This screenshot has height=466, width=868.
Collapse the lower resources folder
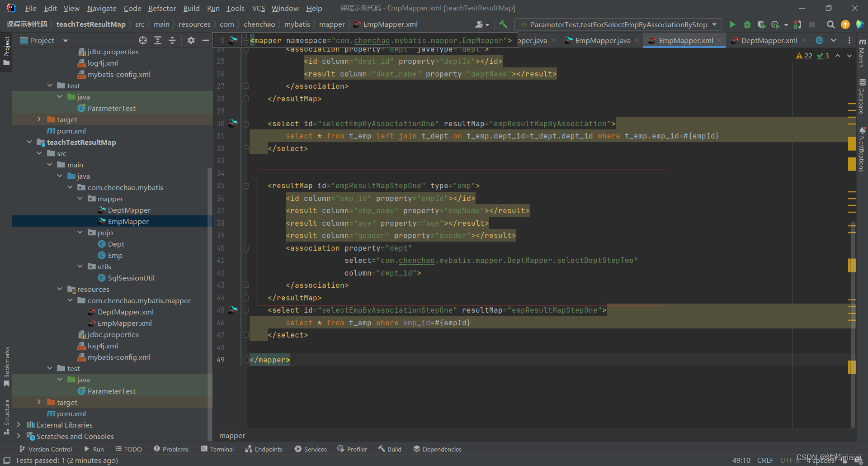click(60, 289)
